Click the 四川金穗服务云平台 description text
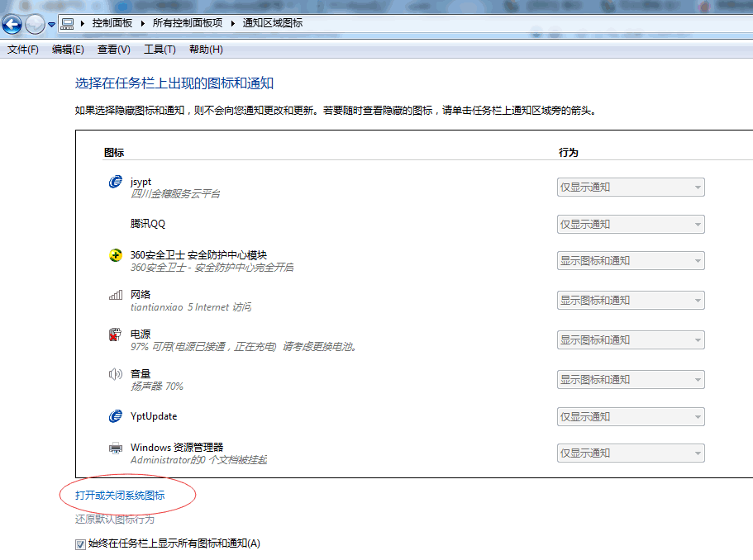753x560 pixels. tap(175, 194)
